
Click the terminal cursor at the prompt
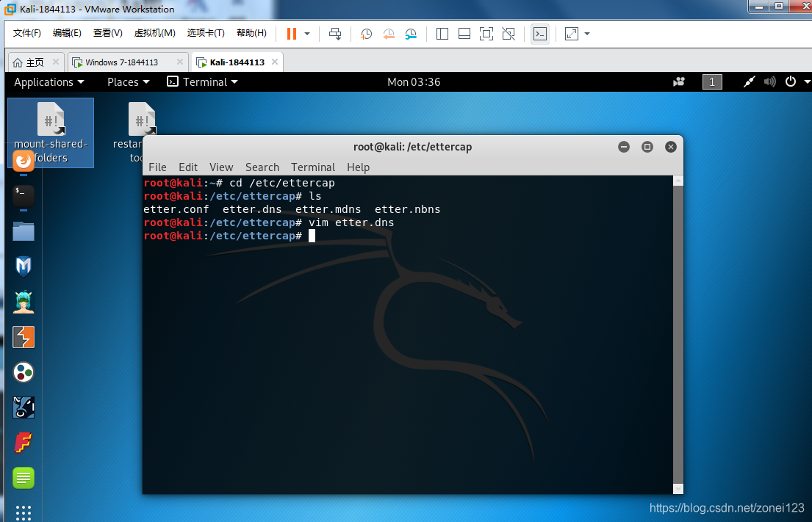pos(312,236)
